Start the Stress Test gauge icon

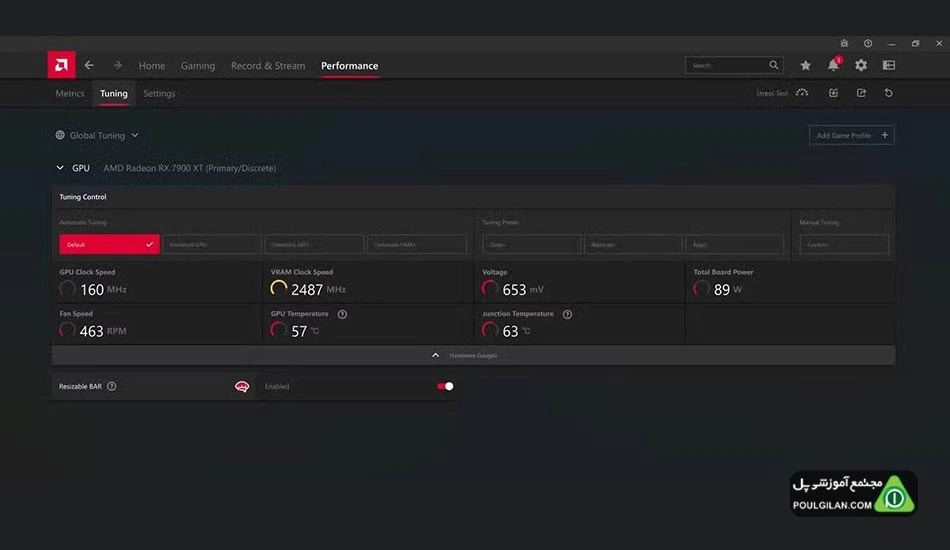[802, 93]
